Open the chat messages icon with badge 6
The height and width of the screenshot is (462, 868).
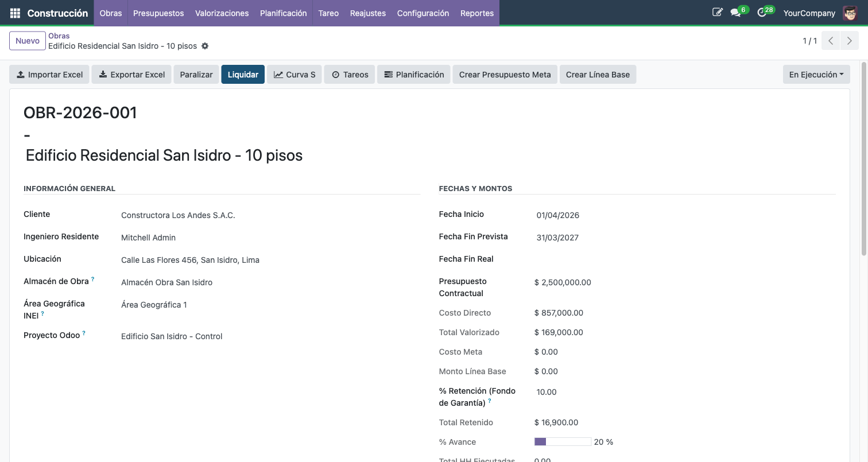(736, 13)
